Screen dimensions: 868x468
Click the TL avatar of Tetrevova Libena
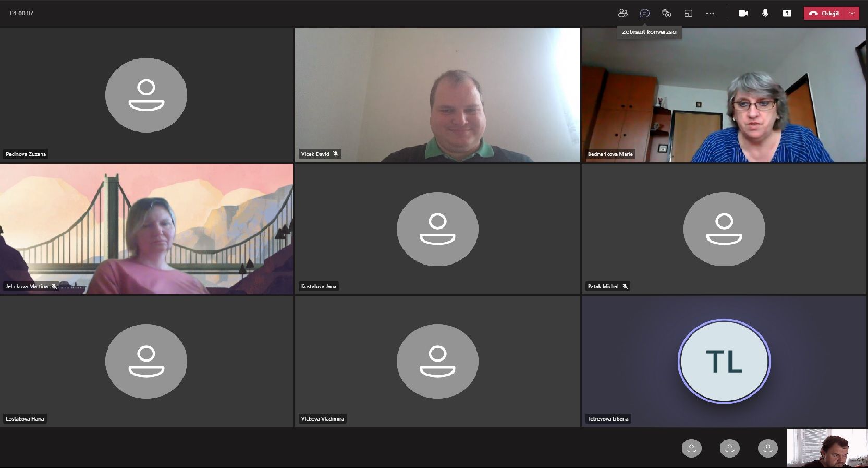point(724,361)
